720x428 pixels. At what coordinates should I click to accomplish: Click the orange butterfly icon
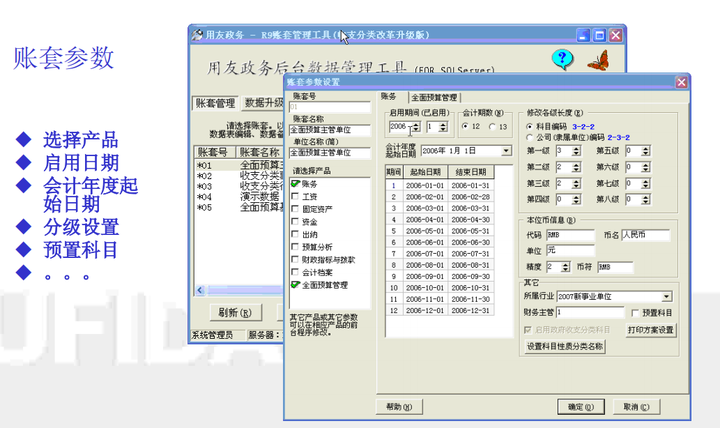pyautogui.click(x=598, y=60)
